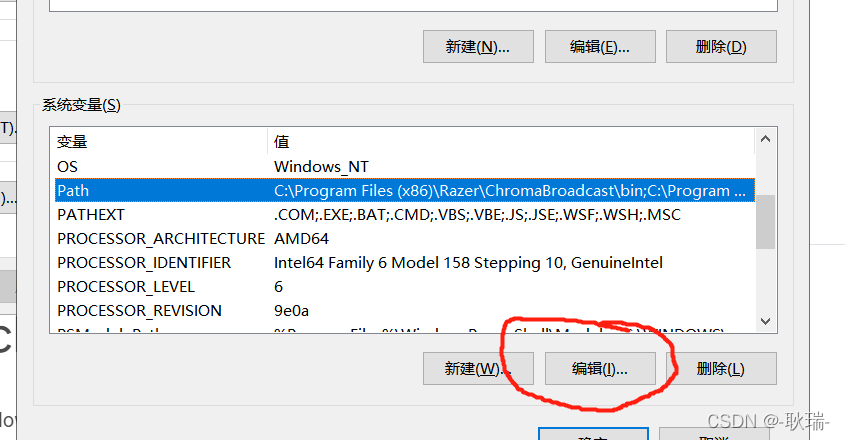The image size is (845, 440).
Task: Click the system variables list scrollbar thumb
Action: click(765, 222)
